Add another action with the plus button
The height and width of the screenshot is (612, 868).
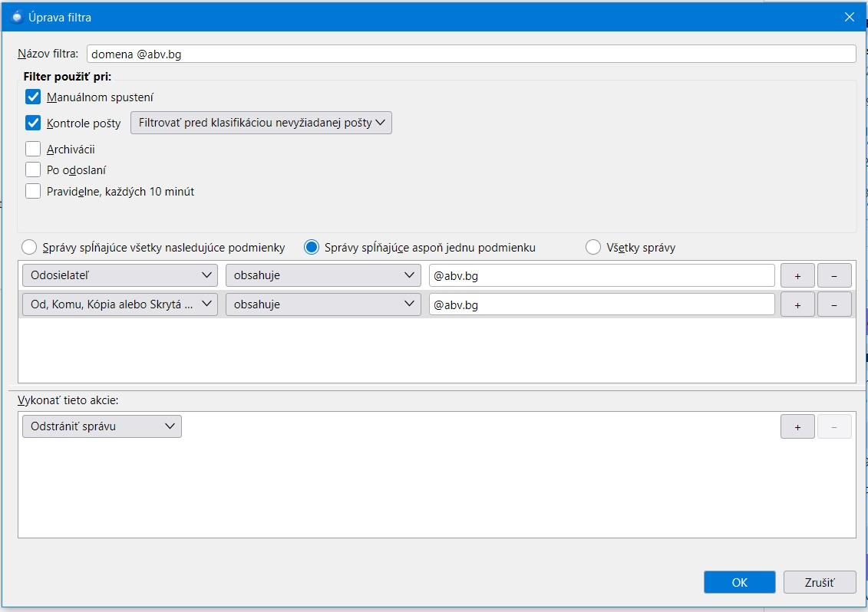(x=797, y=427)
